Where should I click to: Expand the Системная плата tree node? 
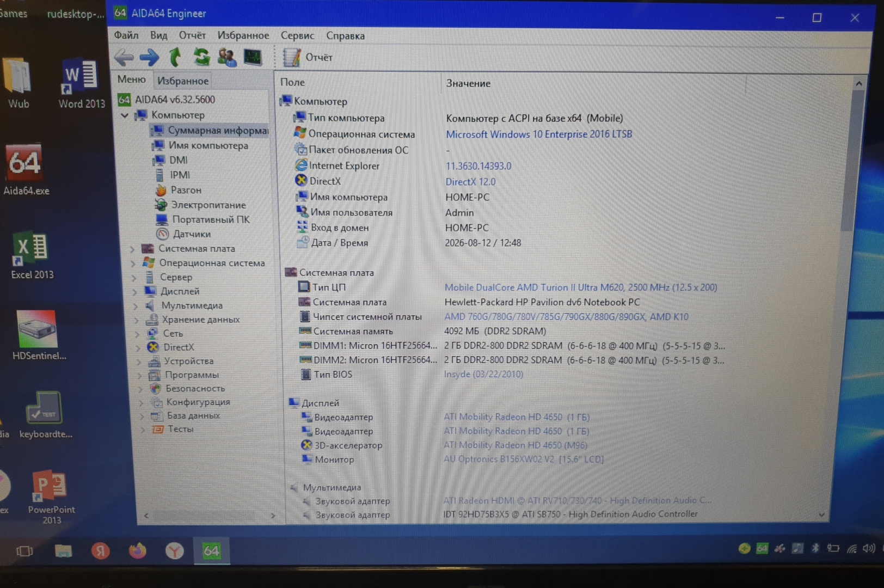[132, 249]
